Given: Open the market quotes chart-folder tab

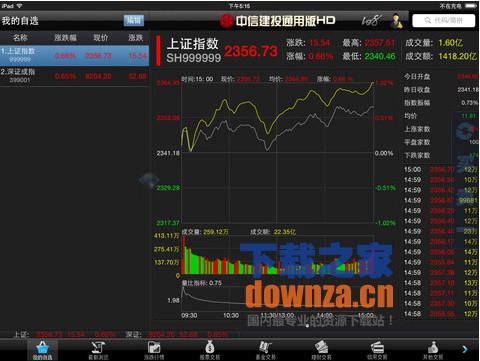Looking at the screenshot, I should 154,350.
